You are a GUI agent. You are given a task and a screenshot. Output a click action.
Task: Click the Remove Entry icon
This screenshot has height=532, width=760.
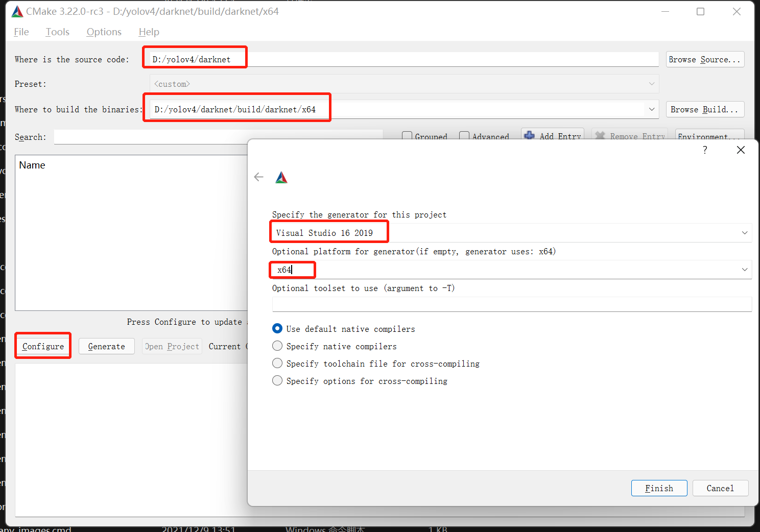tap(600, 136)
